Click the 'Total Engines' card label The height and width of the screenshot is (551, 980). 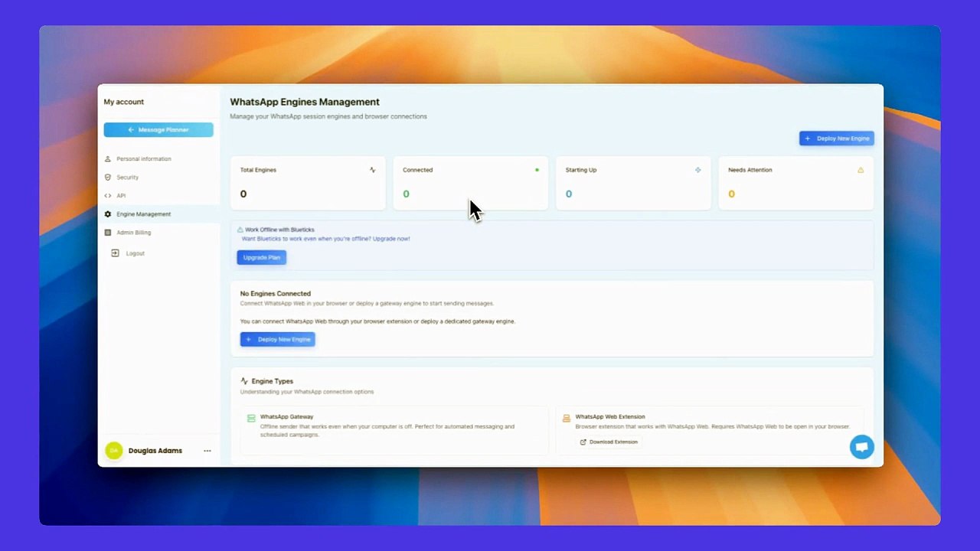[258, 170]
